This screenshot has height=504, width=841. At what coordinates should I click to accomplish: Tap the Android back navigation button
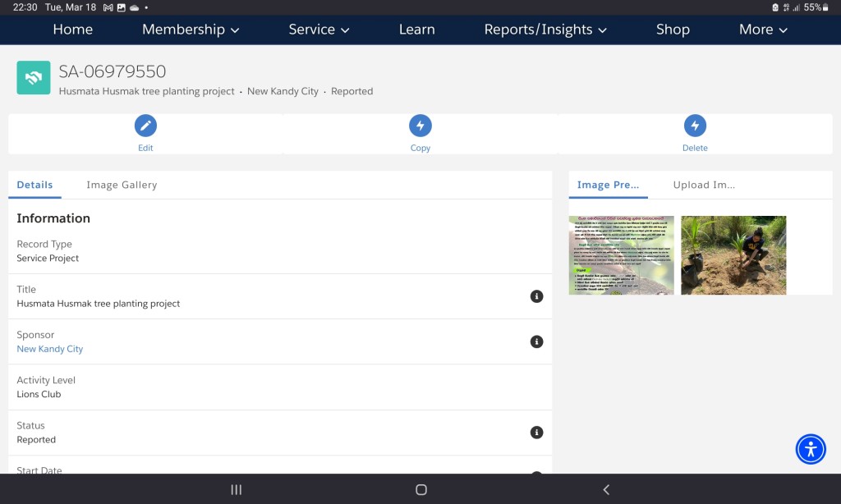click(606, 489)
